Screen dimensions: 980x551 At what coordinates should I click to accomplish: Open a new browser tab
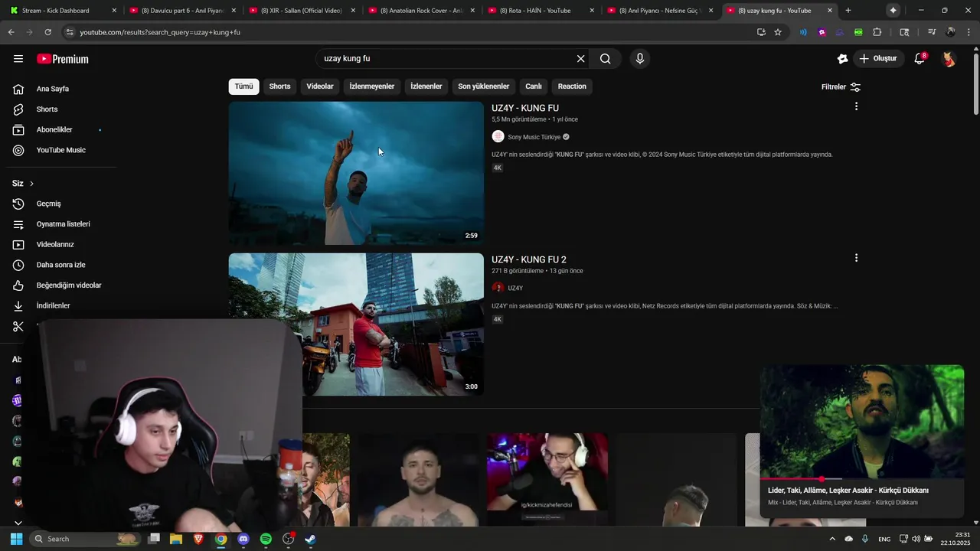848,10
